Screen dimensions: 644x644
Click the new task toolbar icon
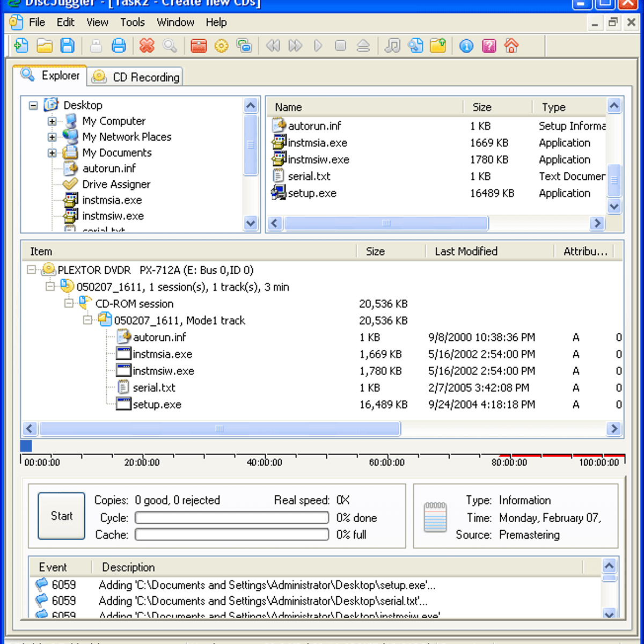pos(21,46)
